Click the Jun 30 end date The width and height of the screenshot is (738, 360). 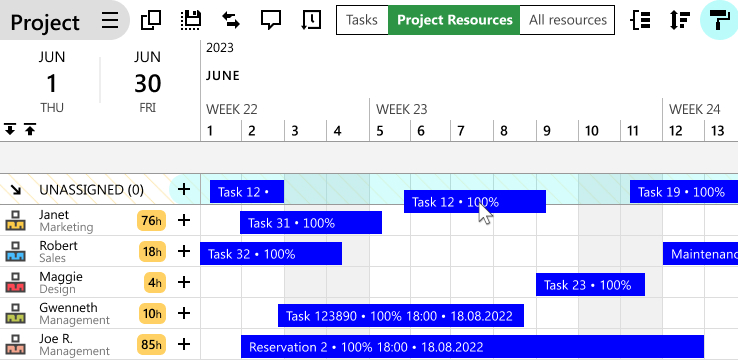[147, 82]
